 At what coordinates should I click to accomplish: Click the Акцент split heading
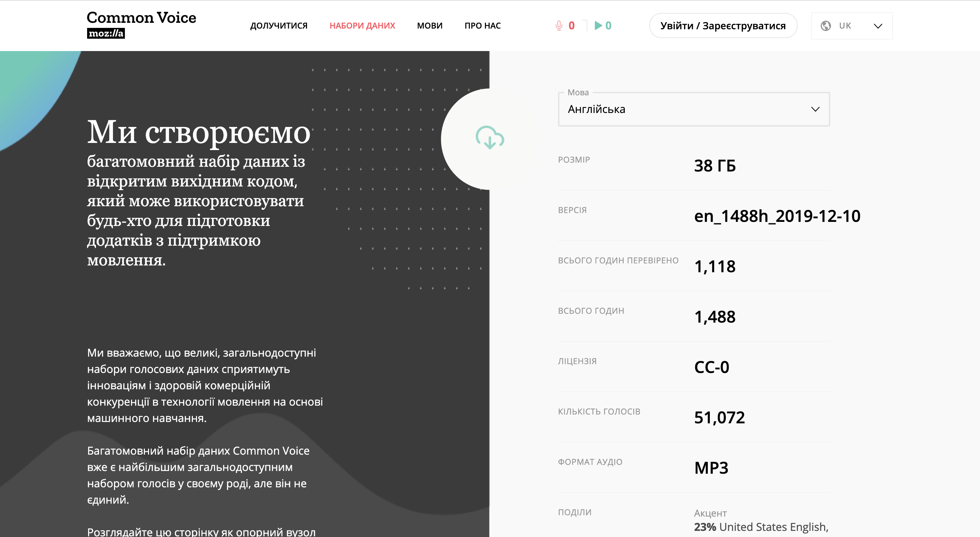click(710, 513)
